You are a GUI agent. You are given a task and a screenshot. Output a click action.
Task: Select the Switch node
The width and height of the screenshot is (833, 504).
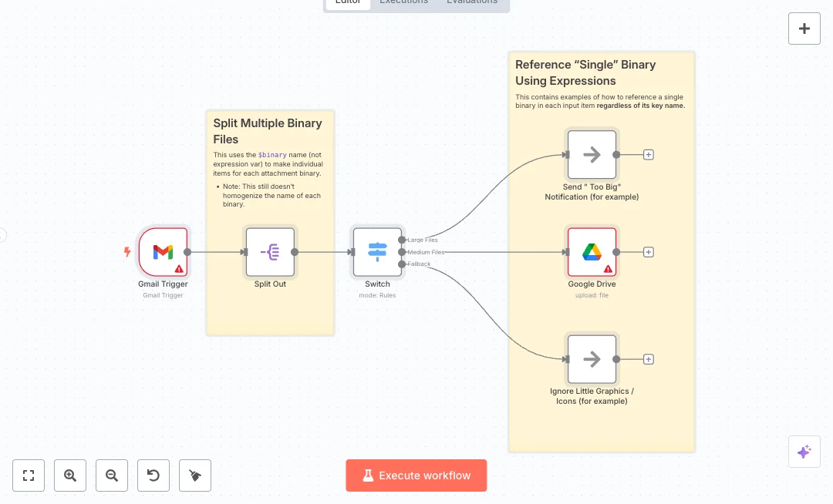coord(377,252)
